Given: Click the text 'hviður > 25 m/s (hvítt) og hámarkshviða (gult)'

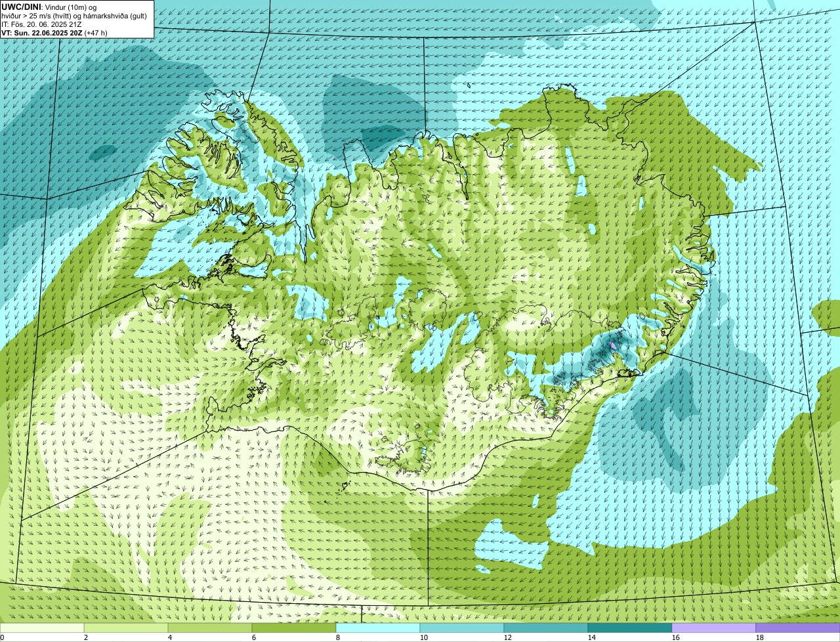Looking at the screenshot, I should click(x=74, y=16).
